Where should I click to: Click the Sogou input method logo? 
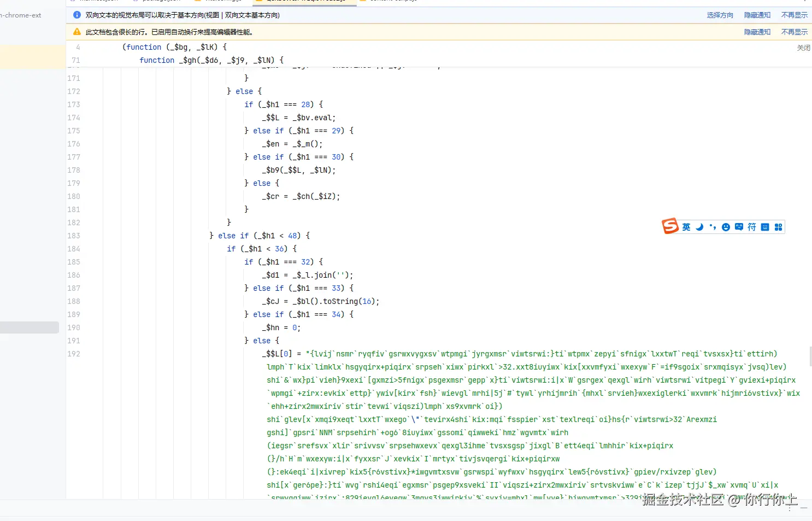(670, 226)
